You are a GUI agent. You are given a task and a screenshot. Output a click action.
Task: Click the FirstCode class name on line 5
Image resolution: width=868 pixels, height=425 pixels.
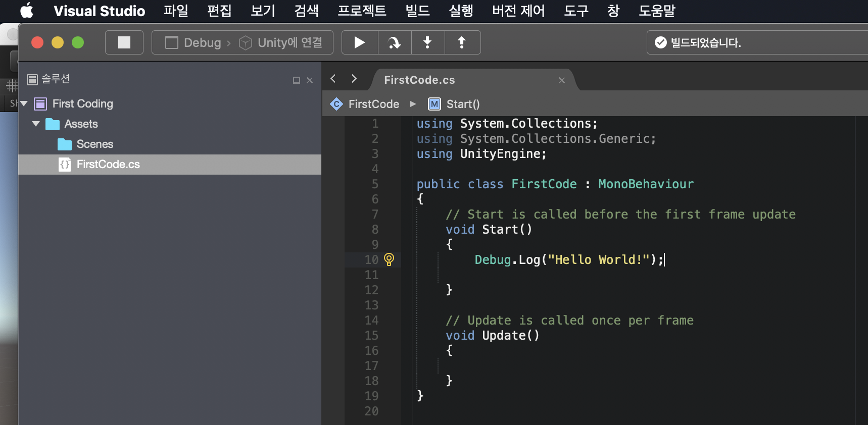tap(544, 184)
